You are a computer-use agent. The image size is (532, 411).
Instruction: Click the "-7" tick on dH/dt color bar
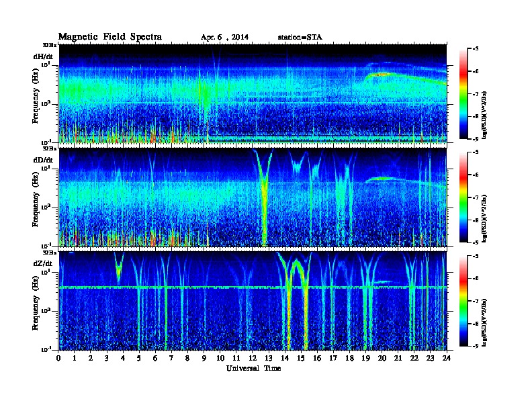tap(476, 93)
